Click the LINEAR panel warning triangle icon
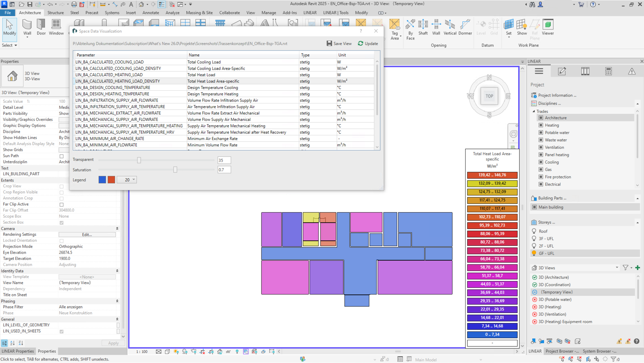 632,72
